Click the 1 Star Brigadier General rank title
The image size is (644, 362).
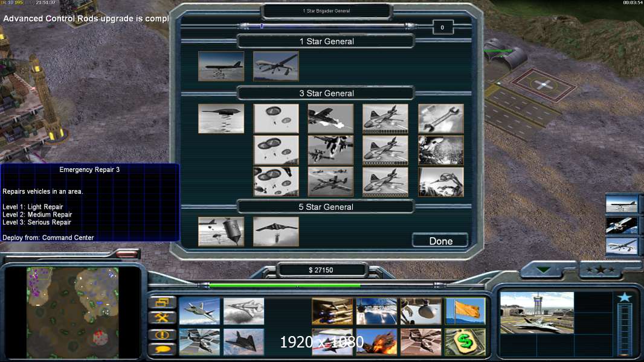(326, 11)
